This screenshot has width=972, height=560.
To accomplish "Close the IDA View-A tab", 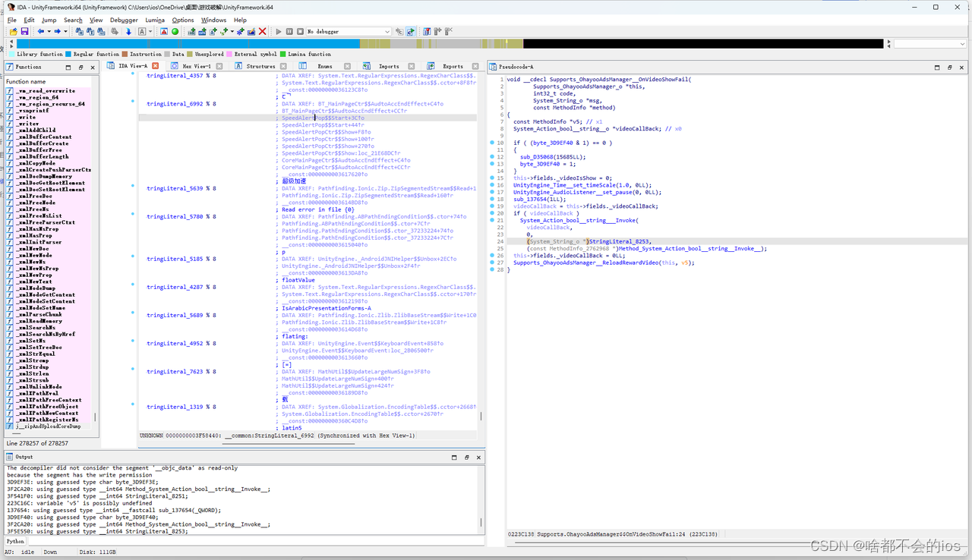I will click(156, 66).
